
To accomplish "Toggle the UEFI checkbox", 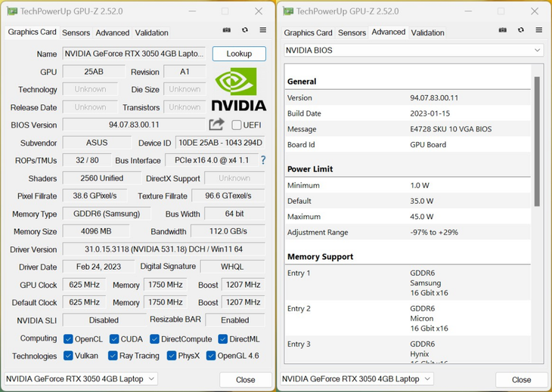I will 237,125.
